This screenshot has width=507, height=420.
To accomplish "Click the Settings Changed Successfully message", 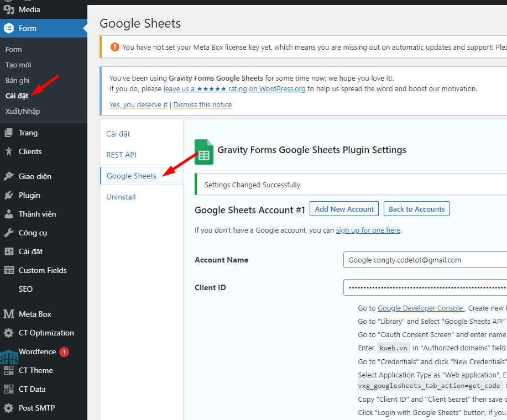I will tap(252, 185).
